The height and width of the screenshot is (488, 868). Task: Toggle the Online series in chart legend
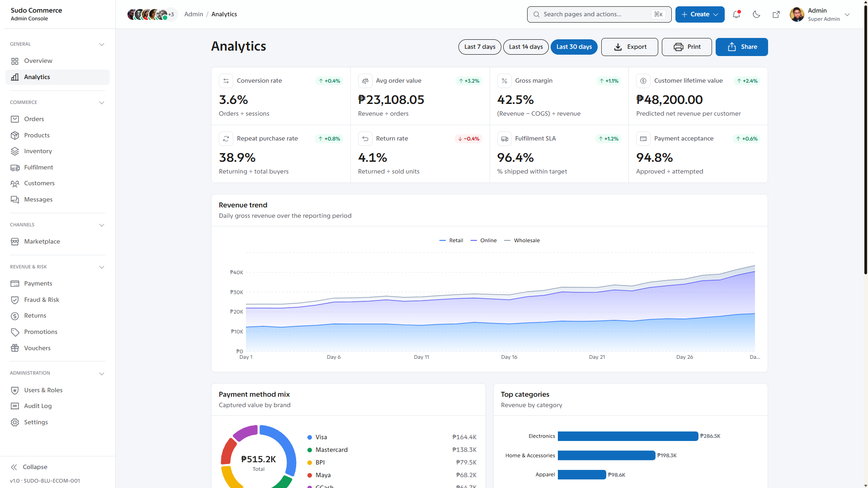[483, 241]
